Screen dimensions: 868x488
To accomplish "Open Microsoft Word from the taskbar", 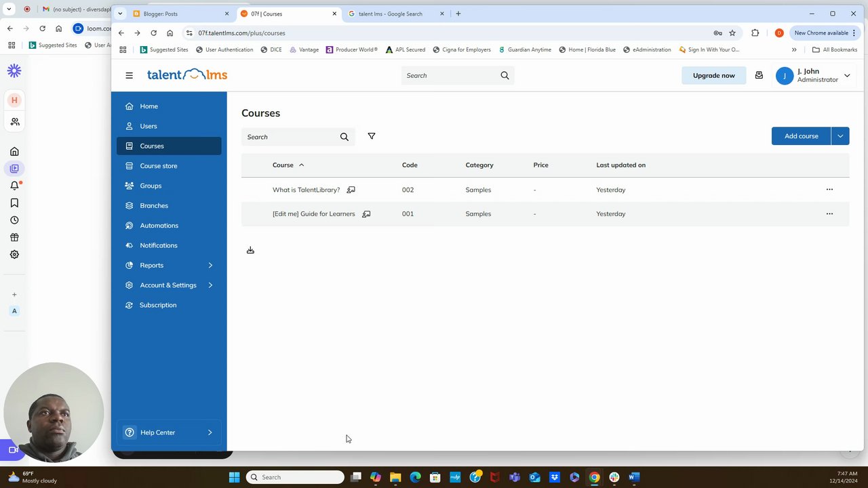I will [x=634, y=477].
